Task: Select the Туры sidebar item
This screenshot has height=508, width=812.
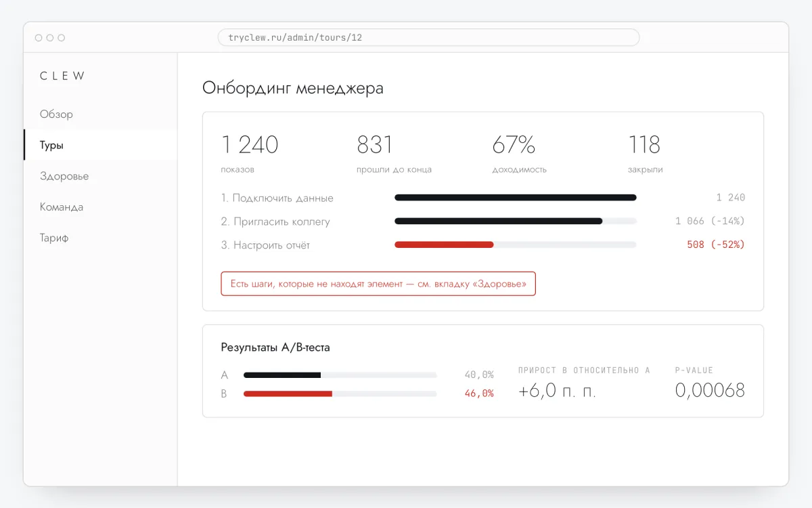Action: tap(100, 145)
